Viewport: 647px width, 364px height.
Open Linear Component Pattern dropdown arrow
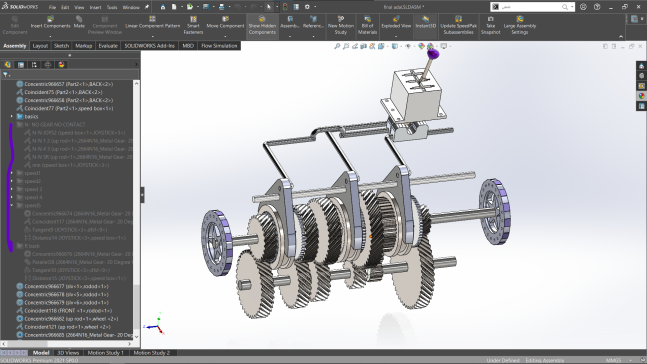coord(152,36)
